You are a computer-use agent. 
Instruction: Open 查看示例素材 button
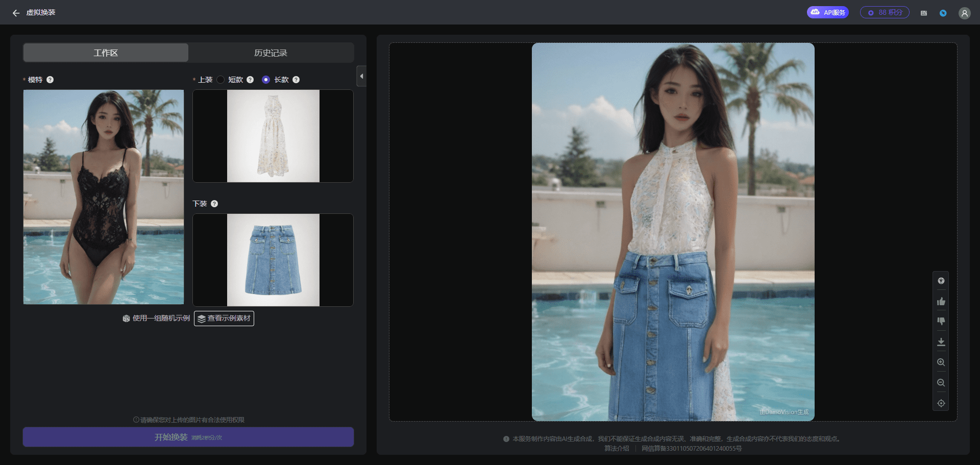point(224,319)
